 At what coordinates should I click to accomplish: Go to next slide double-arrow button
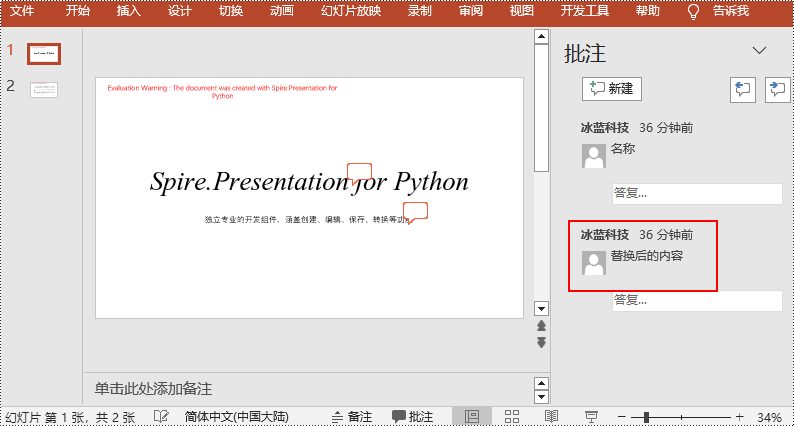point(541,342)
